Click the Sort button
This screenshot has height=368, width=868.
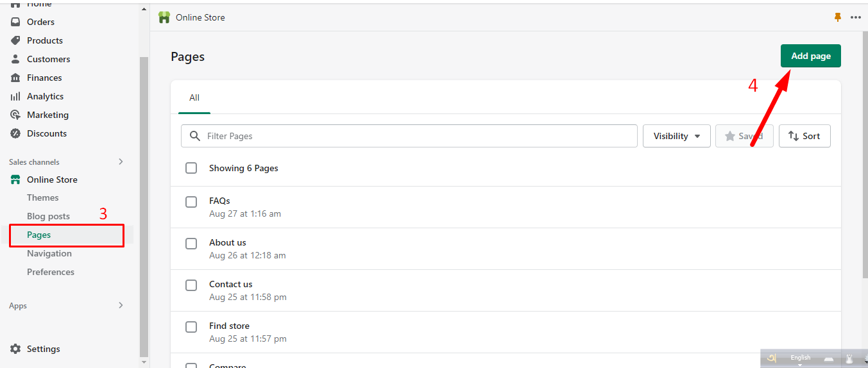tap(804, 136)
